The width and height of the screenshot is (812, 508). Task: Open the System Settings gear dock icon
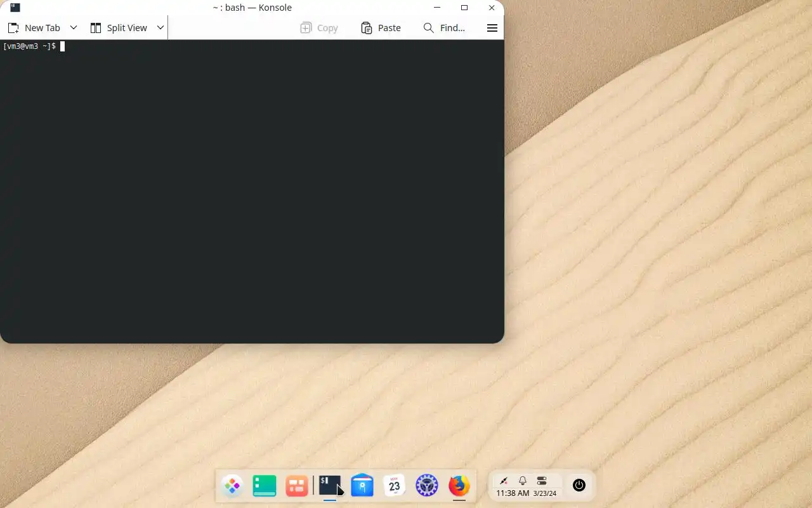pos(427,486)
